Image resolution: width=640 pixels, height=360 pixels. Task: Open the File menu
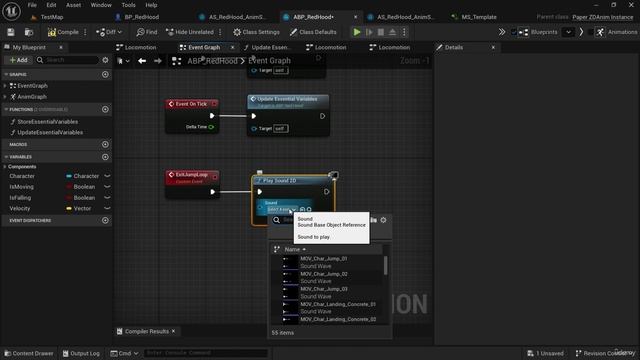coord(32,5)
